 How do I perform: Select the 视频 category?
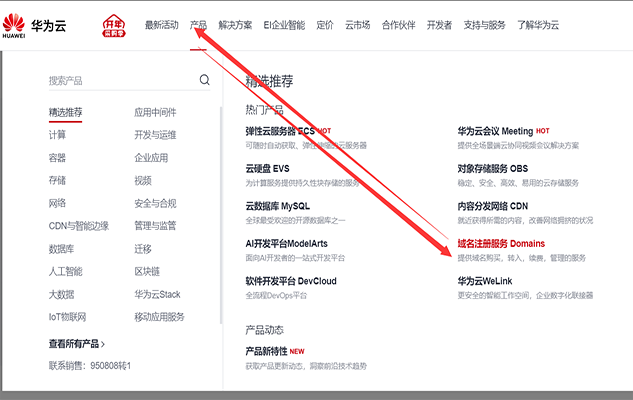[x=143, y=180]
